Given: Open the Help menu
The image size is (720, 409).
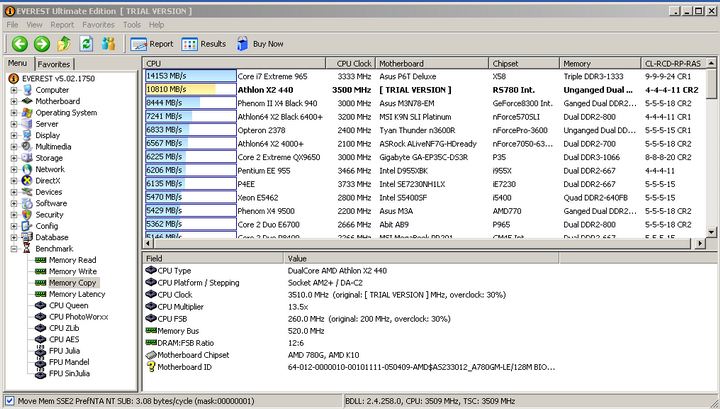Looking at the screenshot, I should 156,25.
